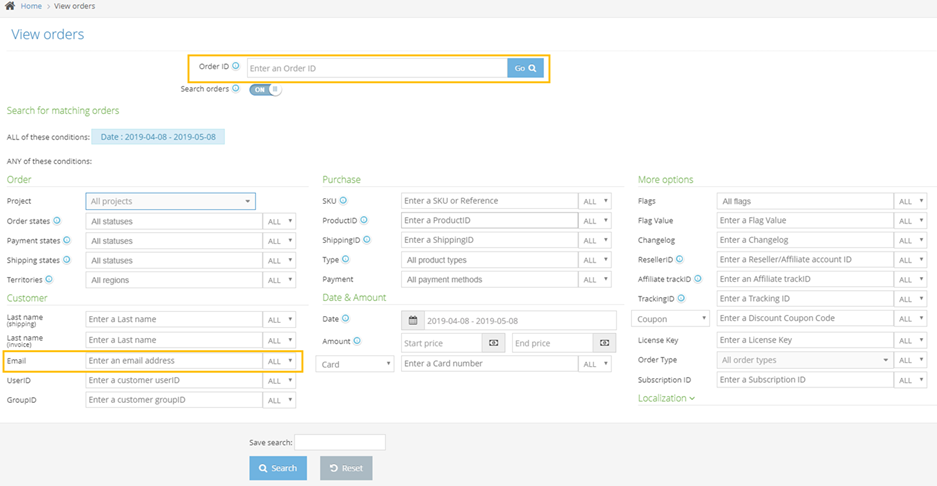937x486 pixels.
Task: Click the info icon beside Order ID
Action: tap(236, 67)
